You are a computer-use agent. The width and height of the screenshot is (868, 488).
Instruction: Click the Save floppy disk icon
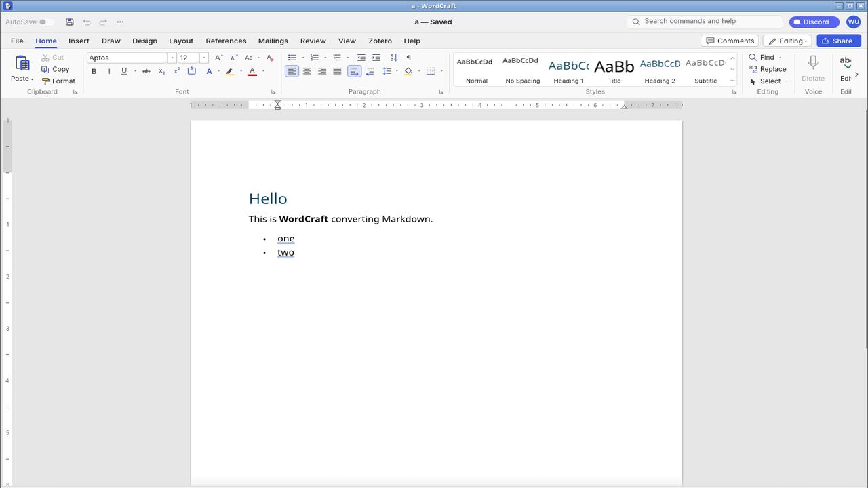[x=69, y=22]
